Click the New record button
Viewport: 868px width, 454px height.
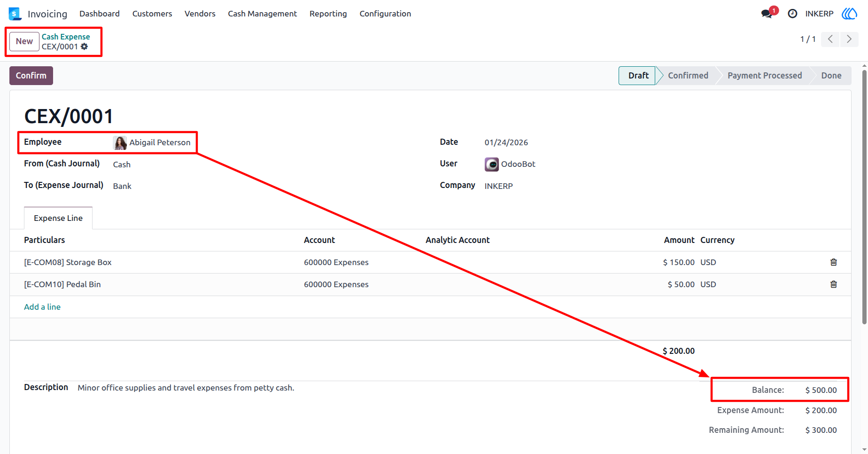[x=24, y=41]
